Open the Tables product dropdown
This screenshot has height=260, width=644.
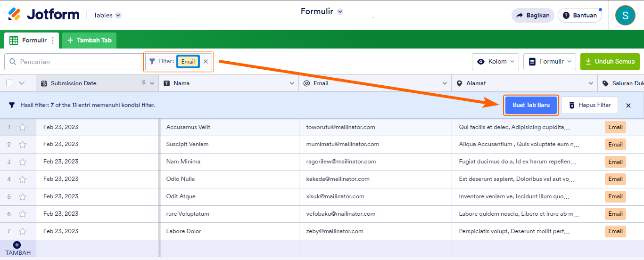click(107, 15)
